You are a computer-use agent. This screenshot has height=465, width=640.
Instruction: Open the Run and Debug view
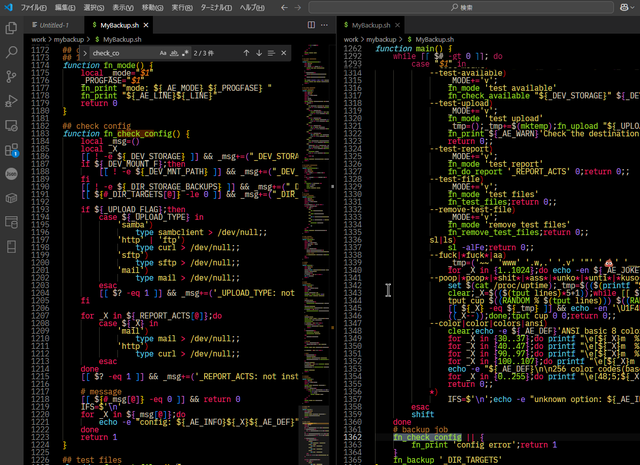tap(12, 101)
